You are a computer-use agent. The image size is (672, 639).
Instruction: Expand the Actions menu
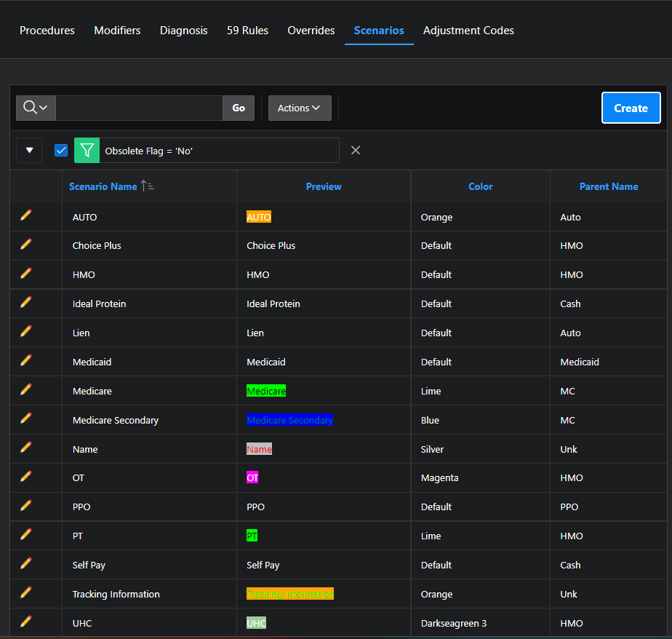pyautogui.click(x=300, y=108)
